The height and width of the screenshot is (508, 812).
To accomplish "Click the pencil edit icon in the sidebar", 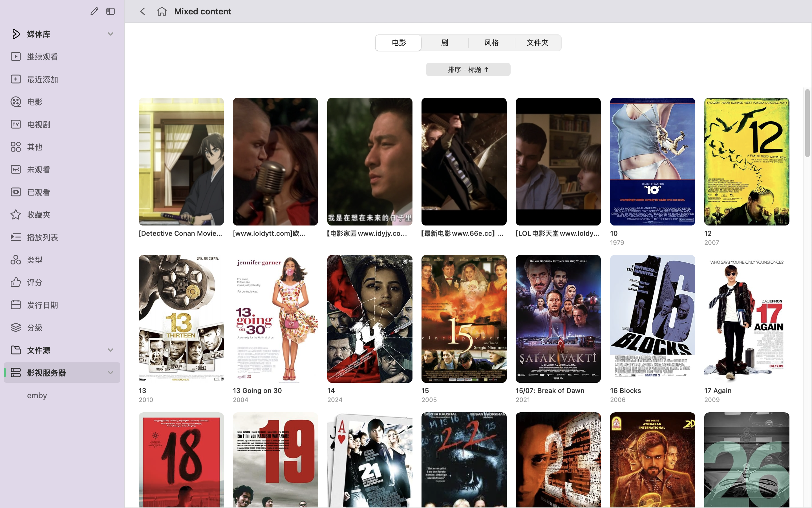I will pos(94,11).
